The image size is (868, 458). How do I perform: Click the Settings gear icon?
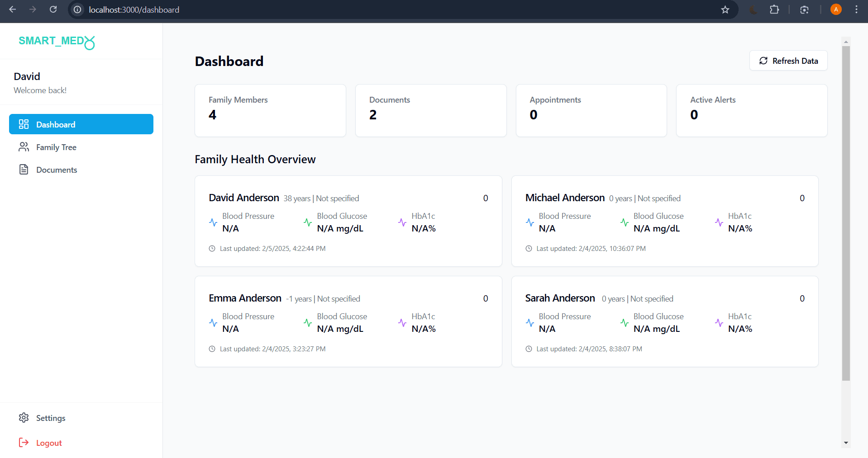24,418
